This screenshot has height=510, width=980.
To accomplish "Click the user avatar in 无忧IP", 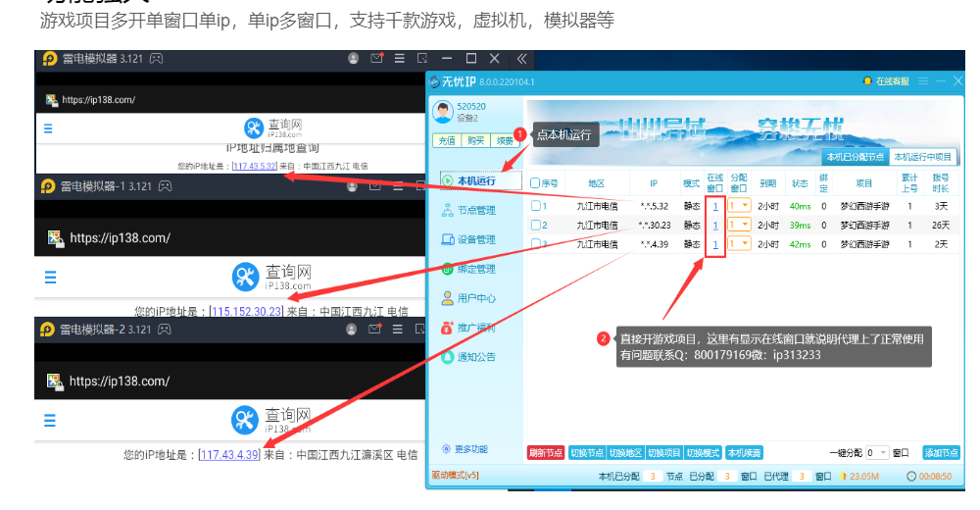I will (443, 112).
